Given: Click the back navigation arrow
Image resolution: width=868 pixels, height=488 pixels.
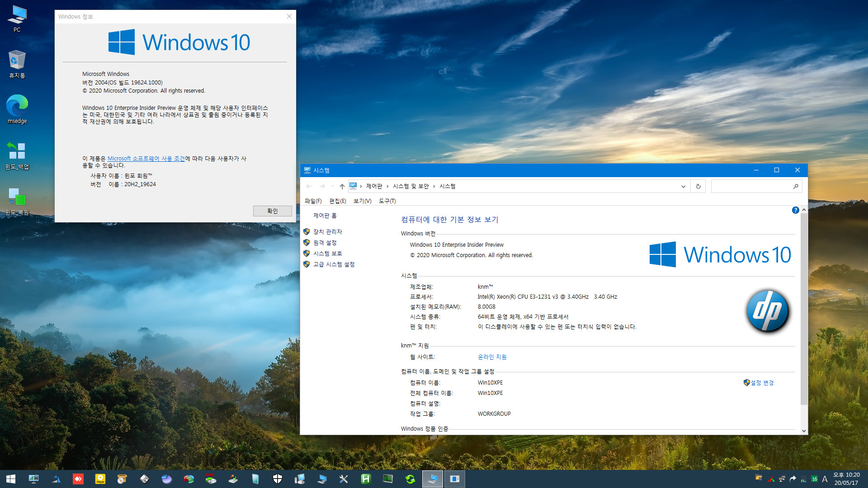Looking at the screenshot, I should pos(309,186).
